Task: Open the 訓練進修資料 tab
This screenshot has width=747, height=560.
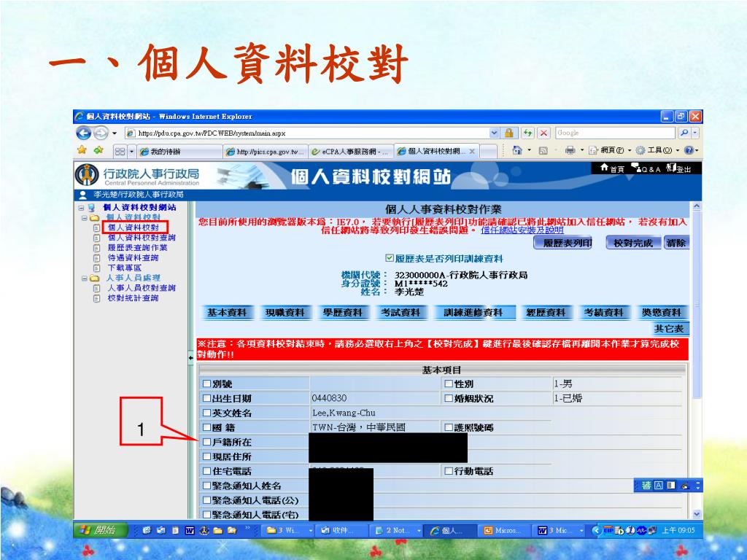Action: 473,312
